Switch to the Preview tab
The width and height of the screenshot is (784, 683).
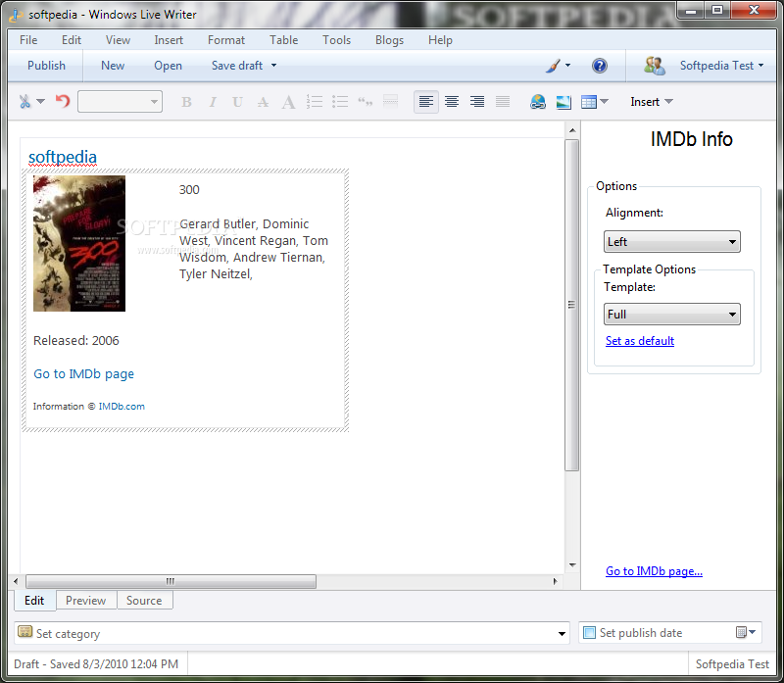(85, 601)
